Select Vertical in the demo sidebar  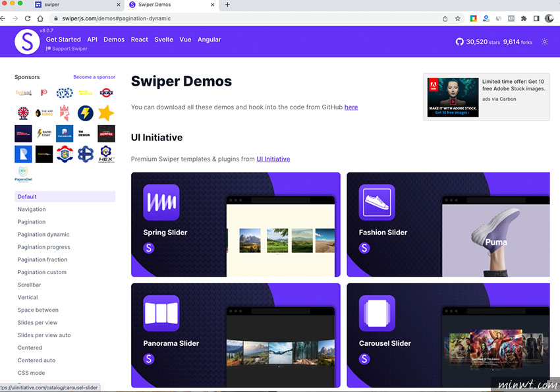click(28, 297)
